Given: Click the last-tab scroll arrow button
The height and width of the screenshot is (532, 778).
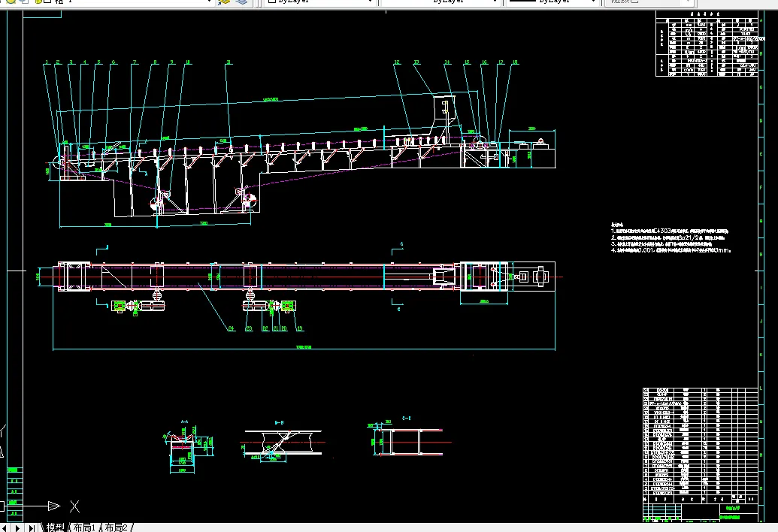Looking at the screenshot, I should point(32,528).
